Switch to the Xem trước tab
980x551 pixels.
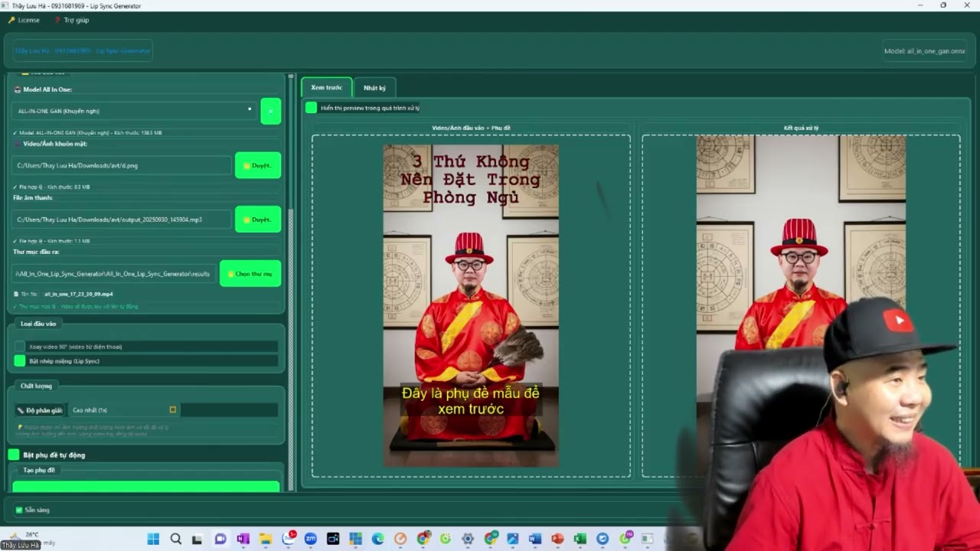click(x=326, y=88)
